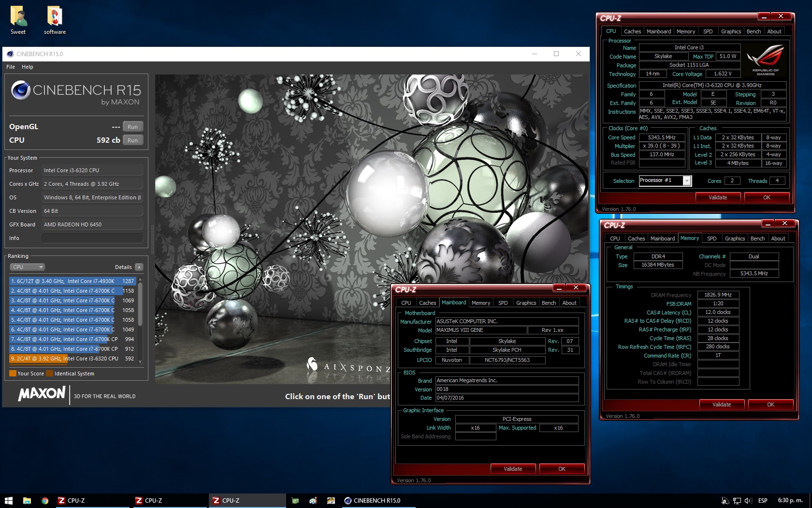
Task: Click the mainboard model MAXIMUS VIII GENE
Action: click(480, 330)
